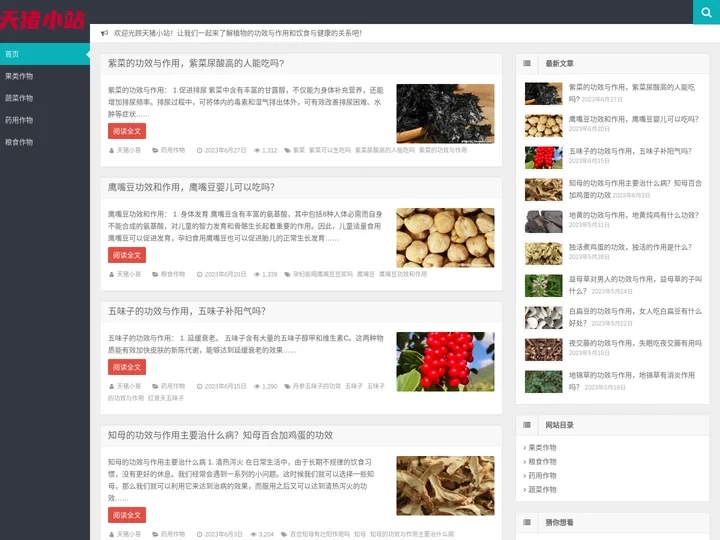Click clock icon next to 2023年6月20日
Image resolution: width=720 pixels, height=540 pixels.
click(x=199, y=274)
